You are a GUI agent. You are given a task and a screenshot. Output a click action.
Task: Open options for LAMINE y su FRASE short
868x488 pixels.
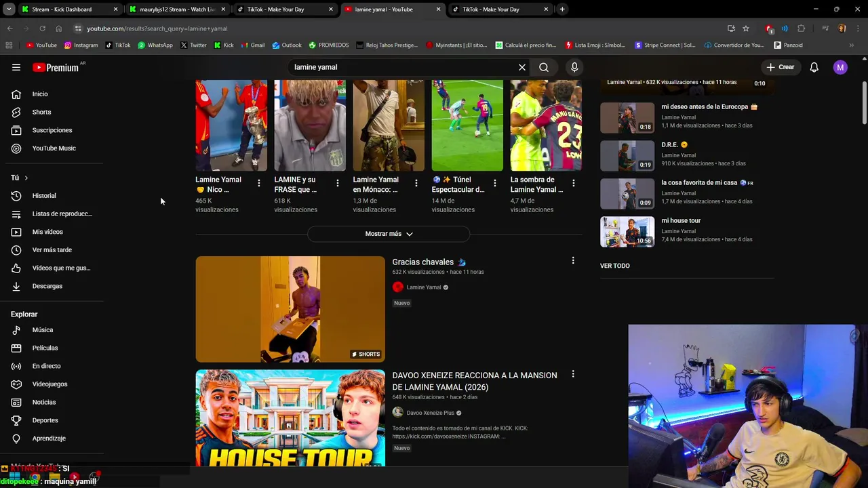337,183
